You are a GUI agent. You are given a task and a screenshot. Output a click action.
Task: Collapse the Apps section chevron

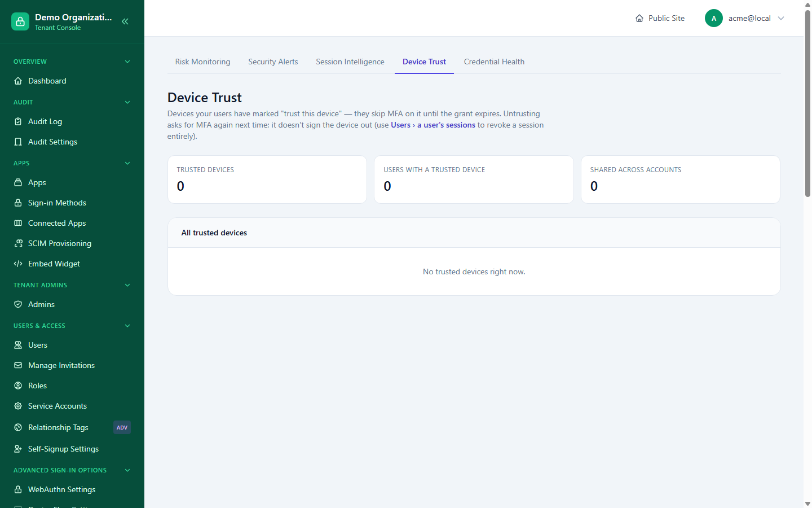coord(127,163)
